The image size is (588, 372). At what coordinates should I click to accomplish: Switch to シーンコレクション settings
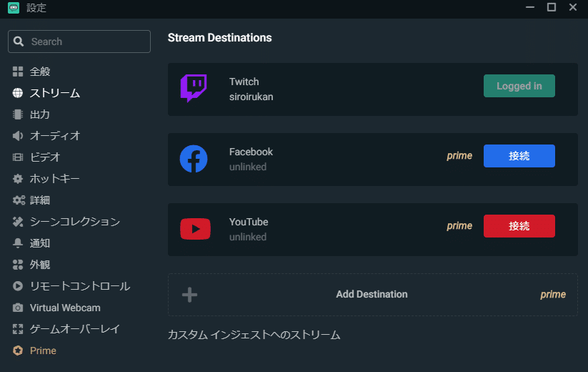(x=74, y=222)
